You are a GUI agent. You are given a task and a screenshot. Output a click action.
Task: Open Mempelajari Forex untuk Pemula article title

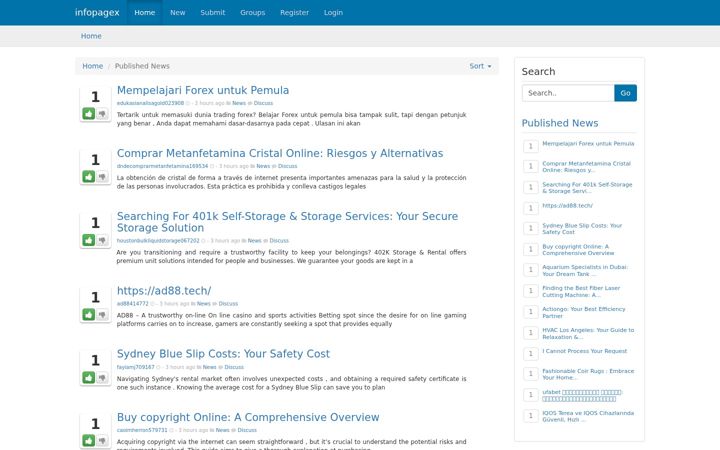203,90
